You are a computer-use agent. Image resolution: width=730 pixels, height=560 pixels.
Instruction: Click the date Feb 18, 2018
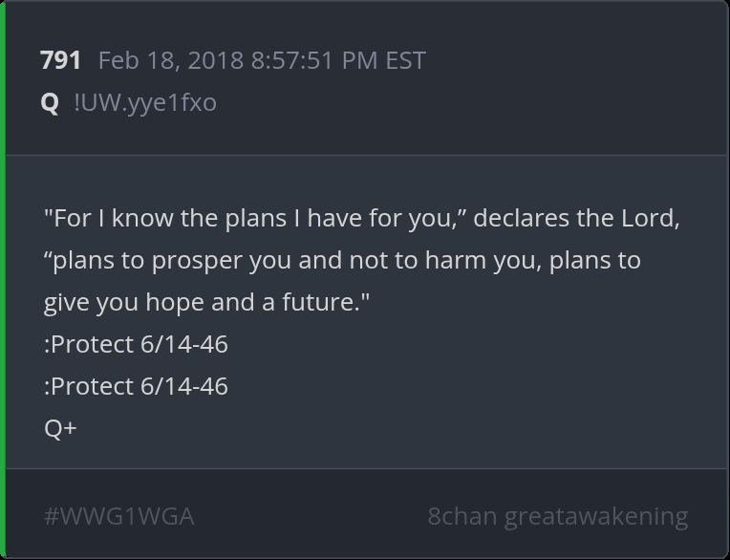[171, 60]
